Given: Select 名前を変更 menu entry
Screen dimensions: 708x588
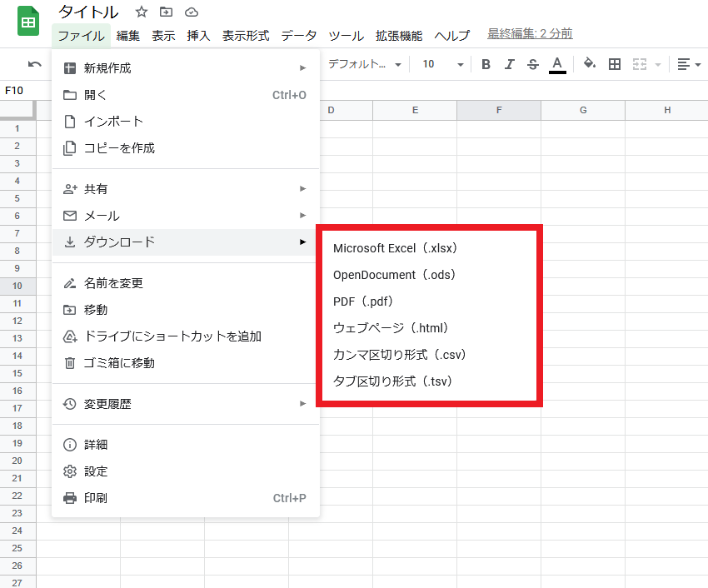Looking at the screenshot, I should point(186,283).
